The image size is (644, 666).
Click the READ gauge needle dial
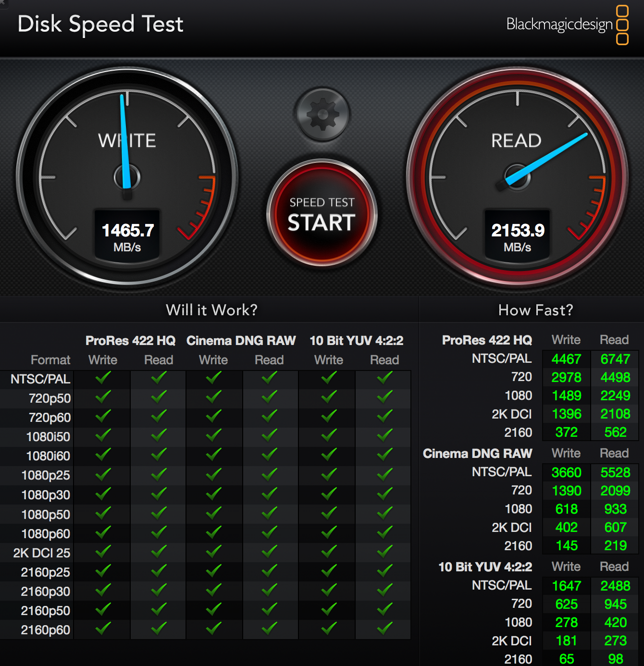[517, 177]
